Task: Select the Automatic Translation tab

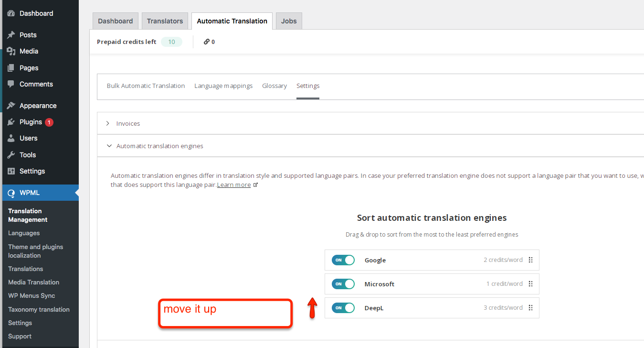Action: (x=232, y=21)
